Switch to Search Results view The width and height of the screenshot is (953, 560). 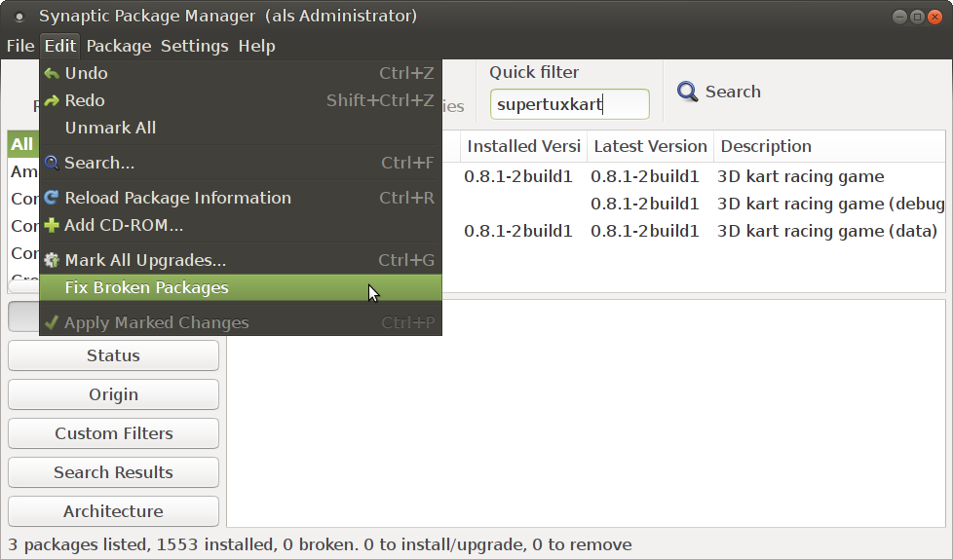(113, 472)
